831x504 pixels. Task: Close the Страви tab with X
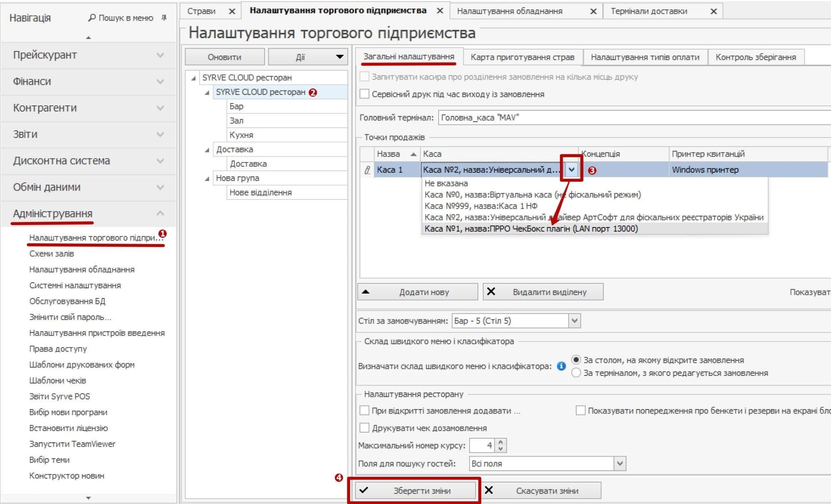coord(232,12)
